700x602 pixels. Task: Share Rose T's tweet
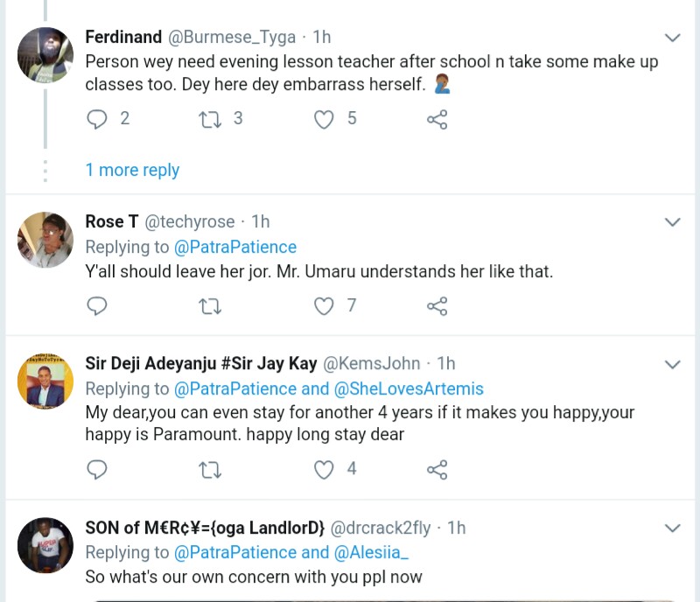(x=437, y=305)
